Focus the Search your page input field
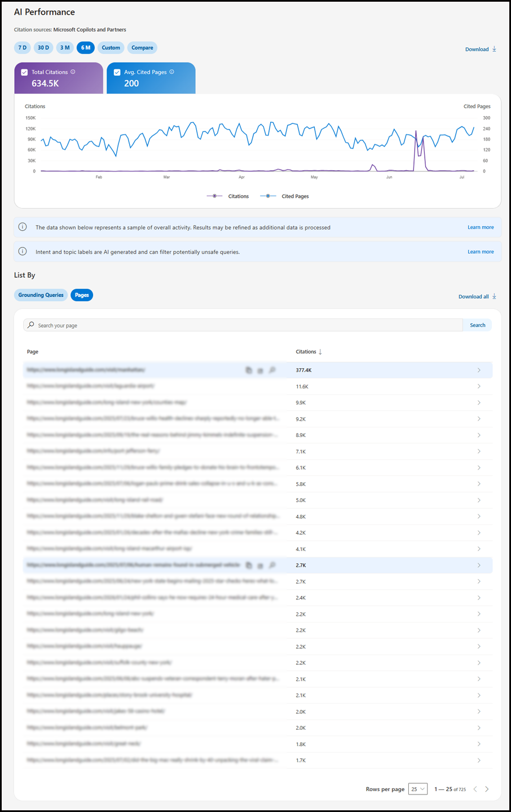This screenshot has height=812, width=511. tap(243, 325)
